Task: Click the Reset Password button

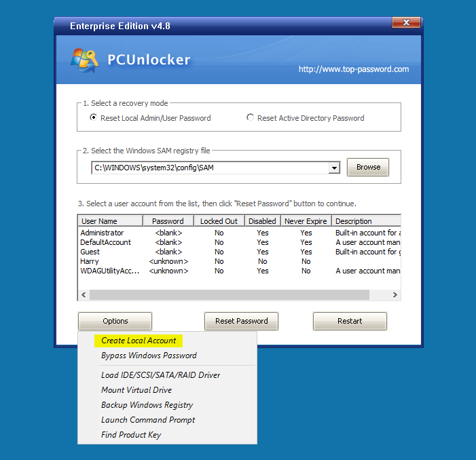Action: click(241, 321)
